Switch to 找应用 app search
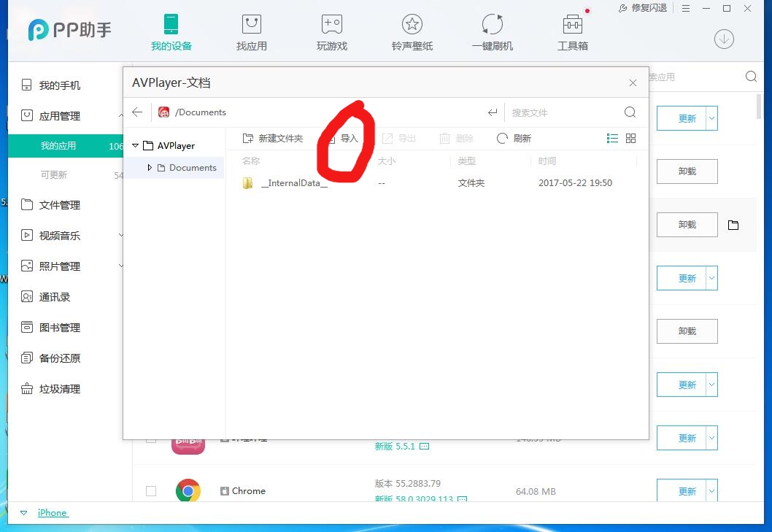This screenshot has height=532, width=772. coord(251,31)
